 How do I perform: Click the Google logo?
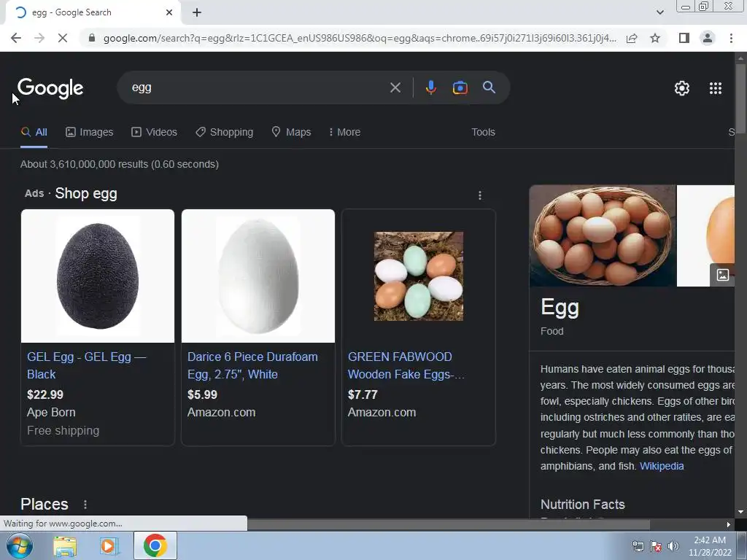pyautogui.click(x=50, y=88)
